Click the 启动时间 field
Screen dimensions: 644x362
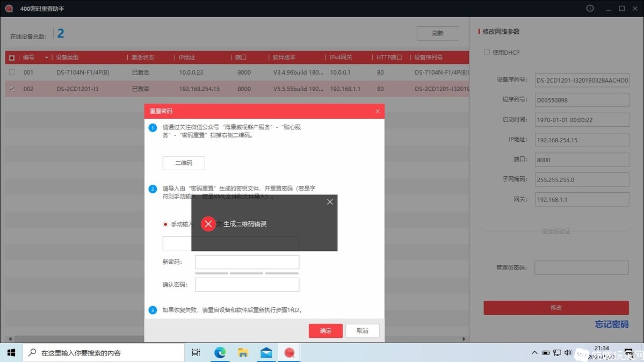coord(582,120)
